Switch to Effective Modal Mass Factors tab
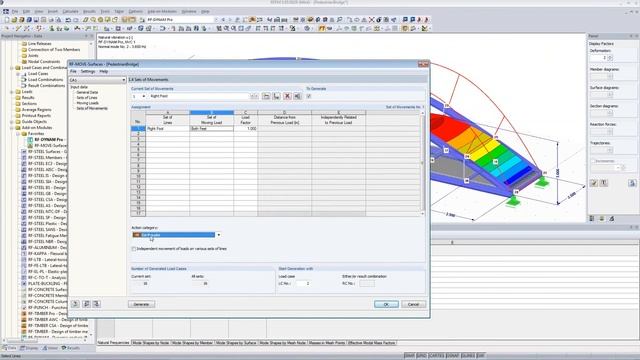The width and height of the screenshot is (640, 360). point(372,343)
